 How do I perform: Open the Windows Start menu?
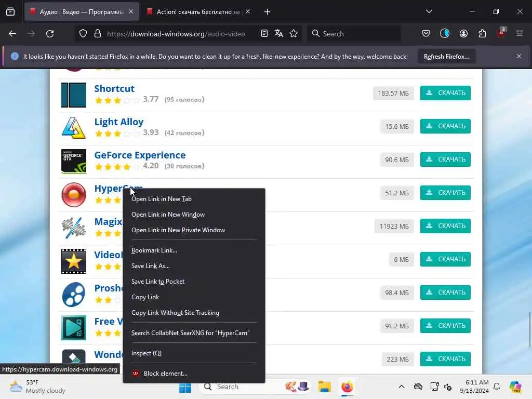tap(185, 387)
